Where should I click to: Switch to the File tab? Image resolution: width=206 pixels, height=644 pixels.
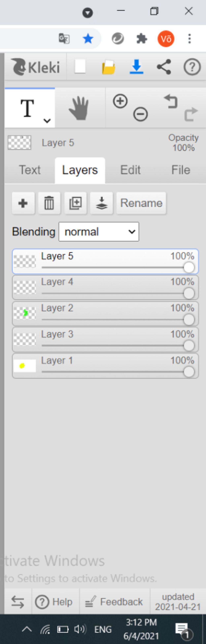(181, 170)
